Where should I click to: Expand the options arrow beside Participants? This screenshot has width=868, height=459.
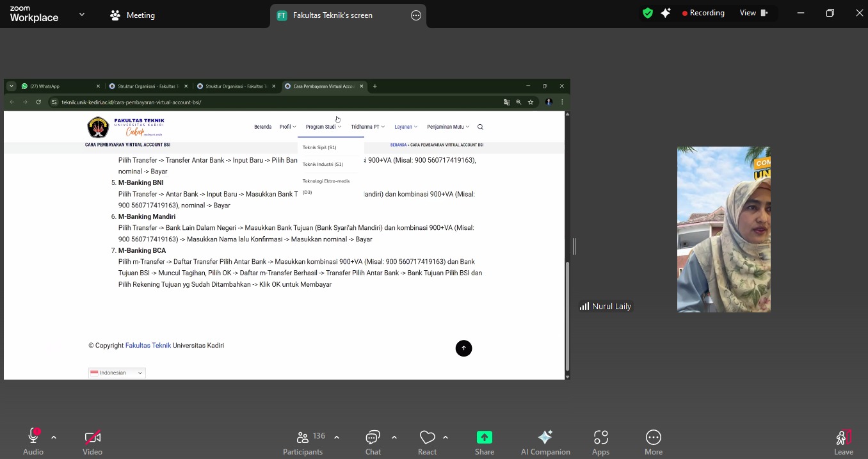pos(337,437)
